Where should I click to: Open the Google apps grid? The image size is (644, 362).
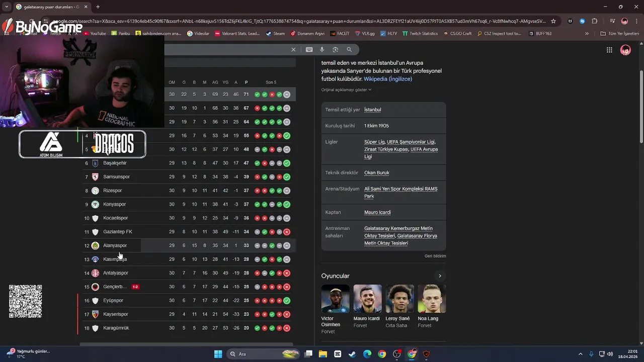(x=609, y=50)
